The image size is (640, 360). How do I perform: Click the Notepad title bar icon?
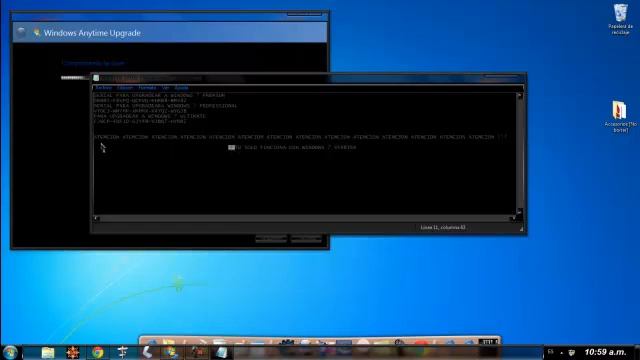(96, 78)
